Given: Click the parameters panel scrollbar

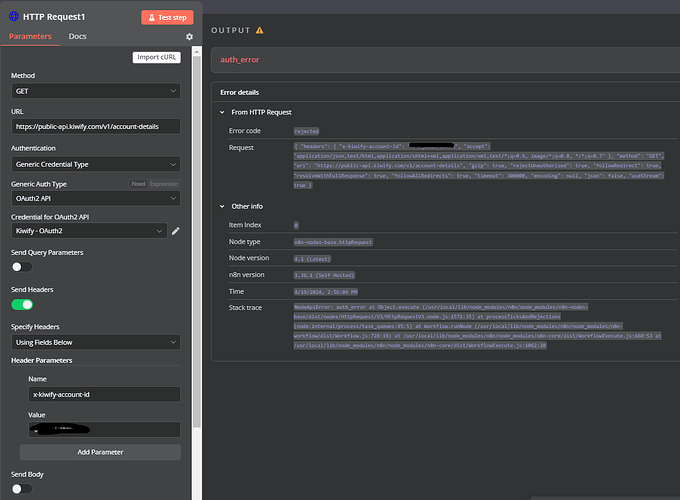Looking at the screenshot, I should (x=196, y=242).
